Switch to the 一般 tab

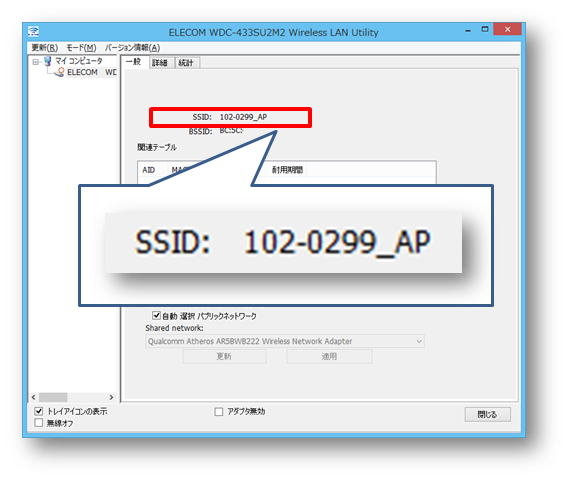pos(134,62)
